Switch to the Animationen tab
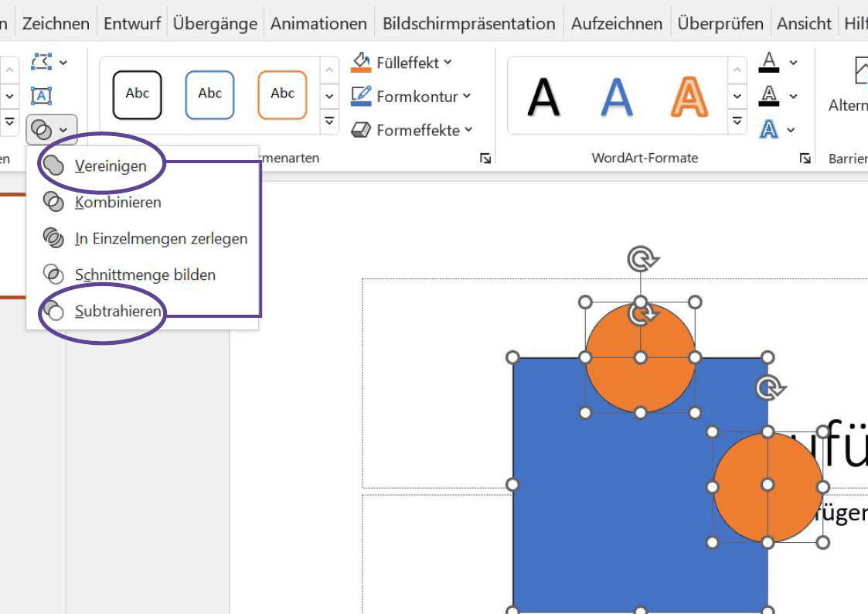 318,23
